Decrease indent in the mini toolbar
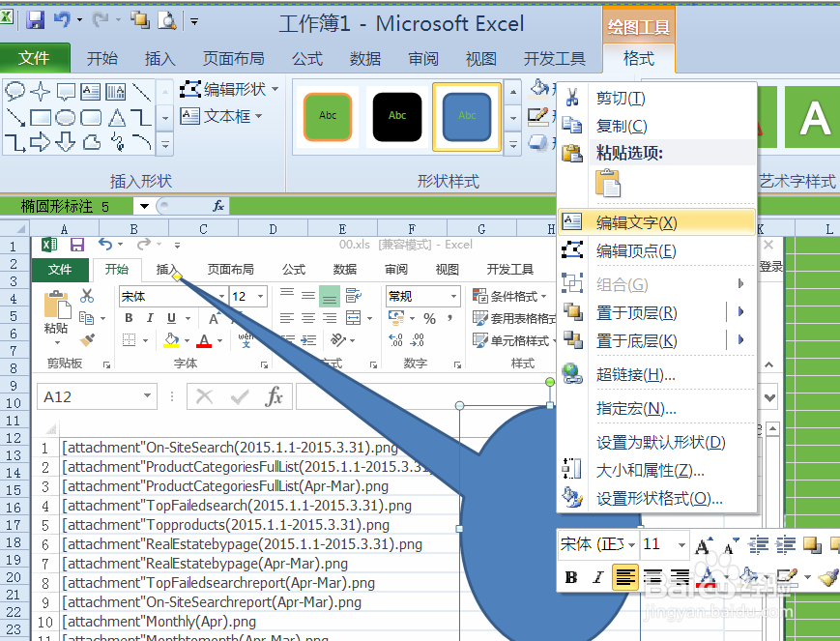Viewport: 840px width, 641px height. pyautogui.click(x=759, y=545)
